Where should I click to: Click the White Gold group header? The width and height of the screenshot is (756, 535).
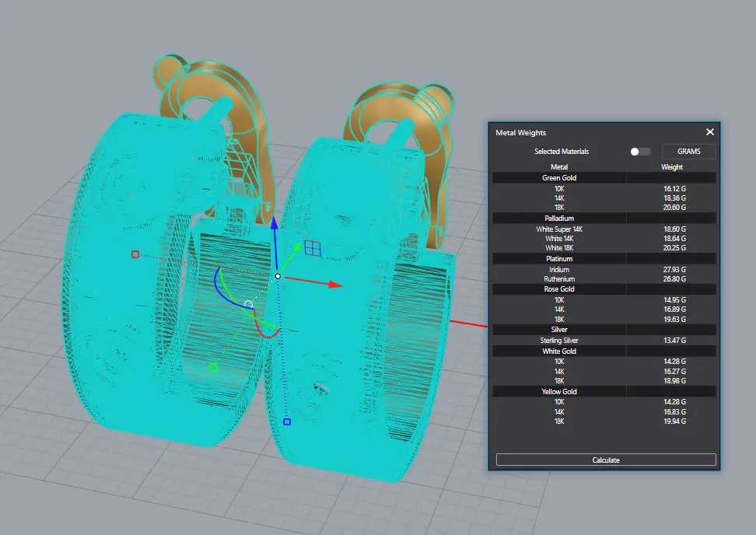(x=604, y=351)
